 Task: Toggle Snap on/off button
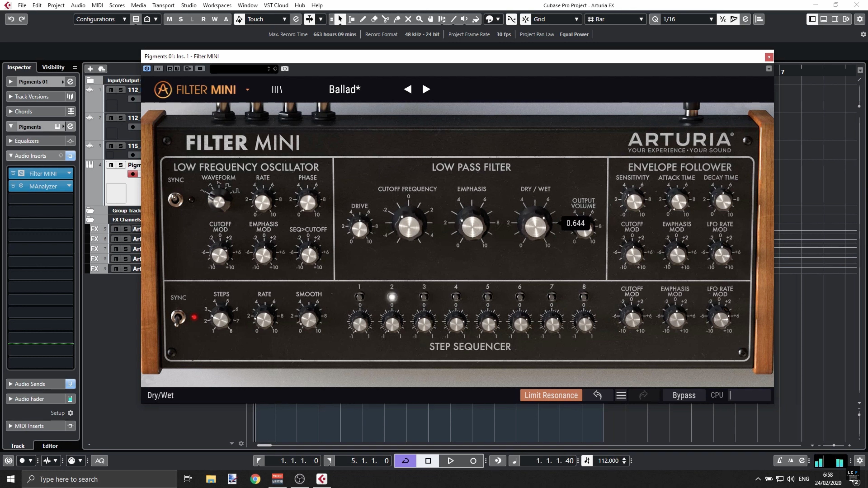[x=525, y=19]
